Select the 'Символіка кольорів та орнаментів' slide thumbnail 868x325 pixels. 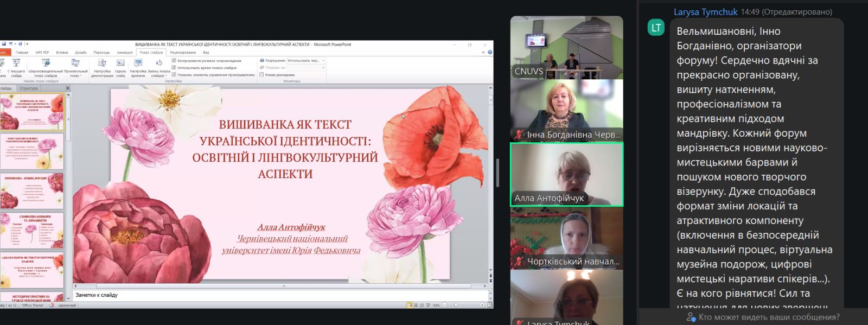32,231
